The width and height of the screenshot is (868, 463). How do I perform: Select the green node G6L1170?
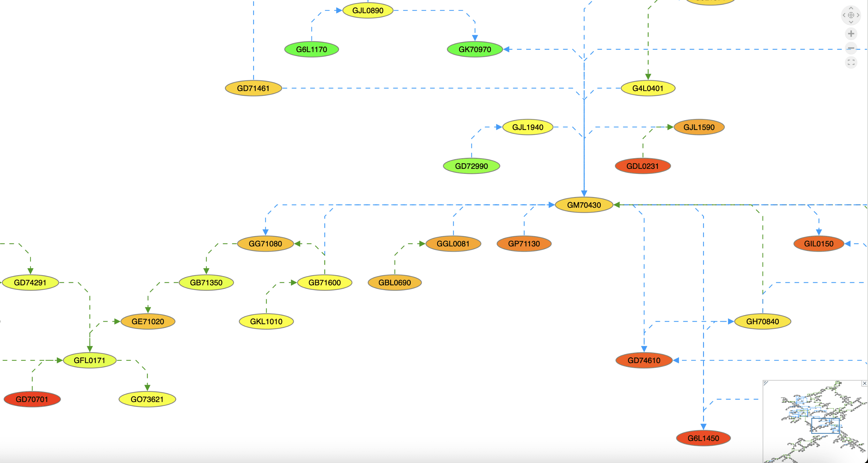coord(312,49)
